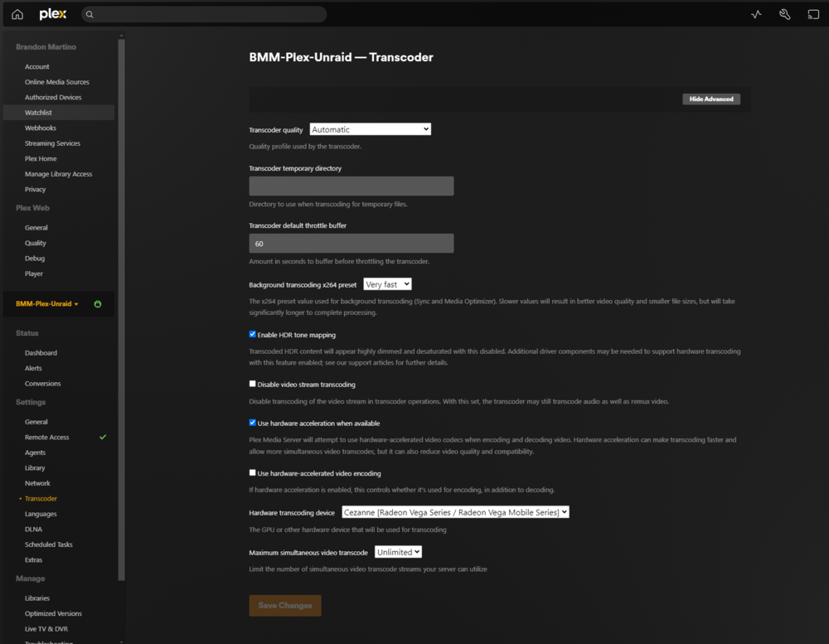829x644 pixels.
Task: Select Transcoder in sidebar
Action: click(x=41, y=499)
